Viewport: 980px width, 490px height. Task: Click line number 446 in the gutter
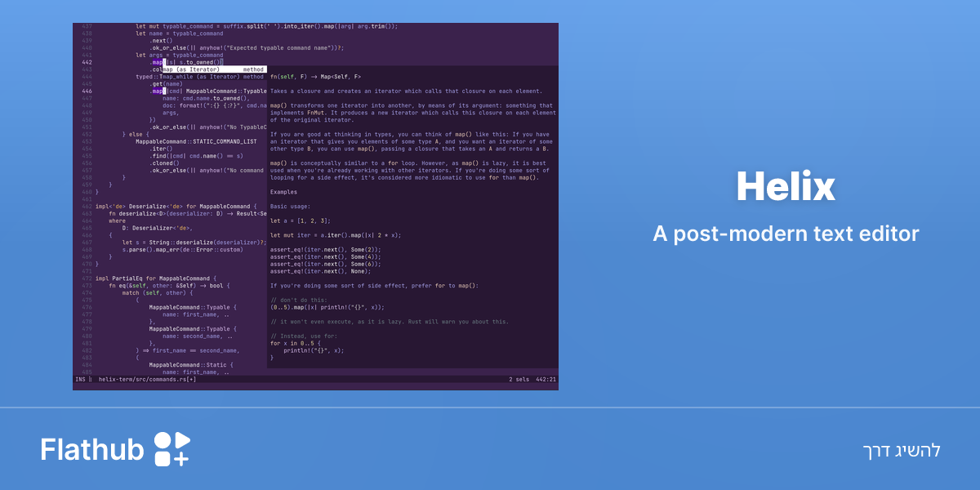[x=87, y=91]
